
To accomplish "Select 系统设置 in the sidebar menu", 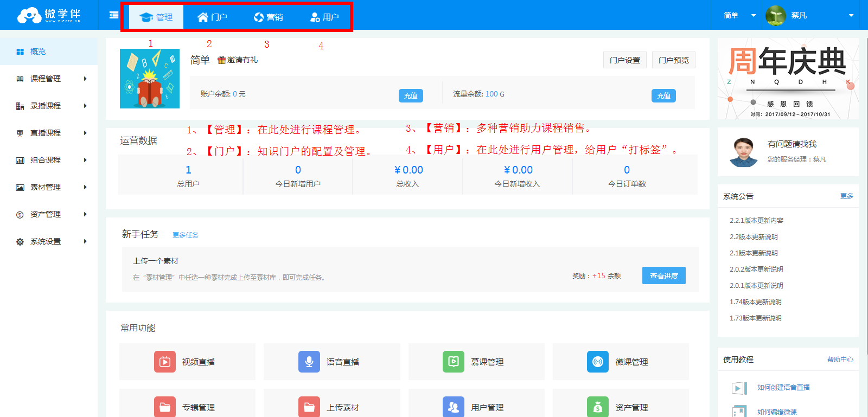I will 49,241.
